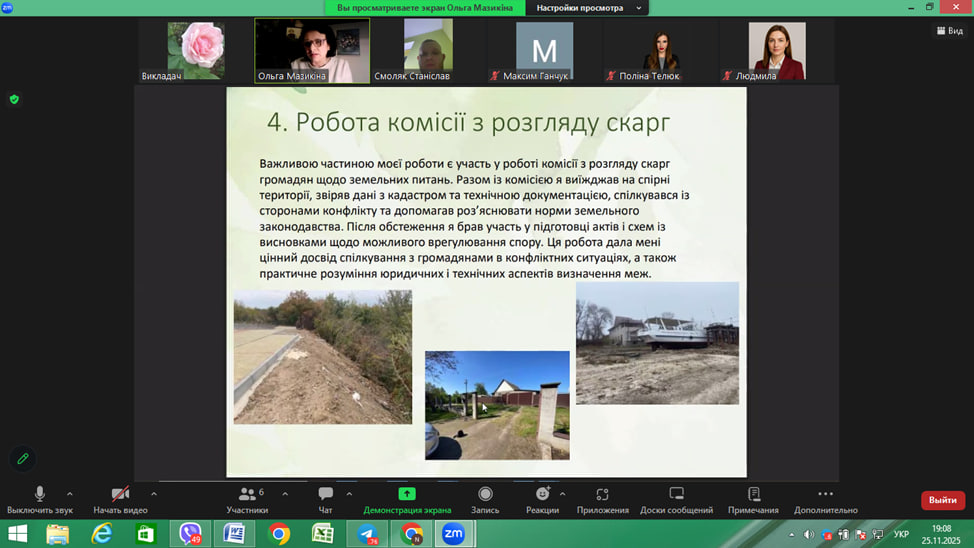The width and height of the screenshot is (974, 548).
Task: Open Доски сообщений whiteboards
Action: pos(676,499)
